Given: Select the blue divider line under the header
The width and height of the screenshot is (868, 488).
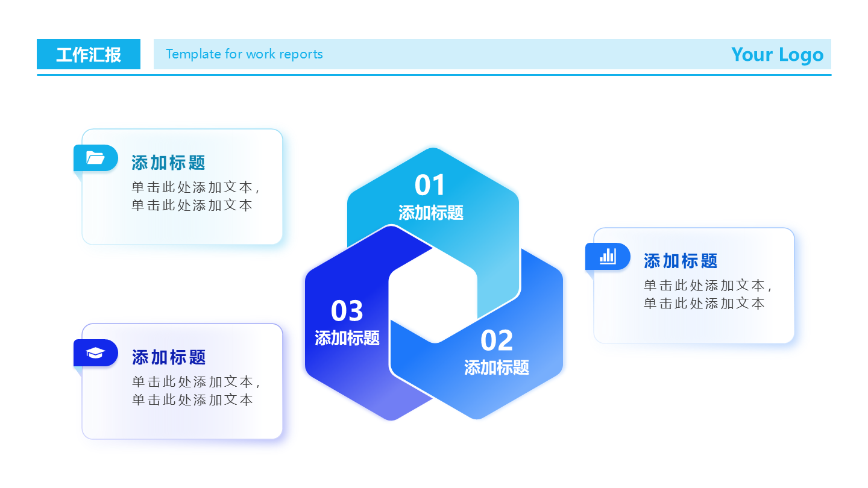Looking at the screenshot, I should (434, 75).
